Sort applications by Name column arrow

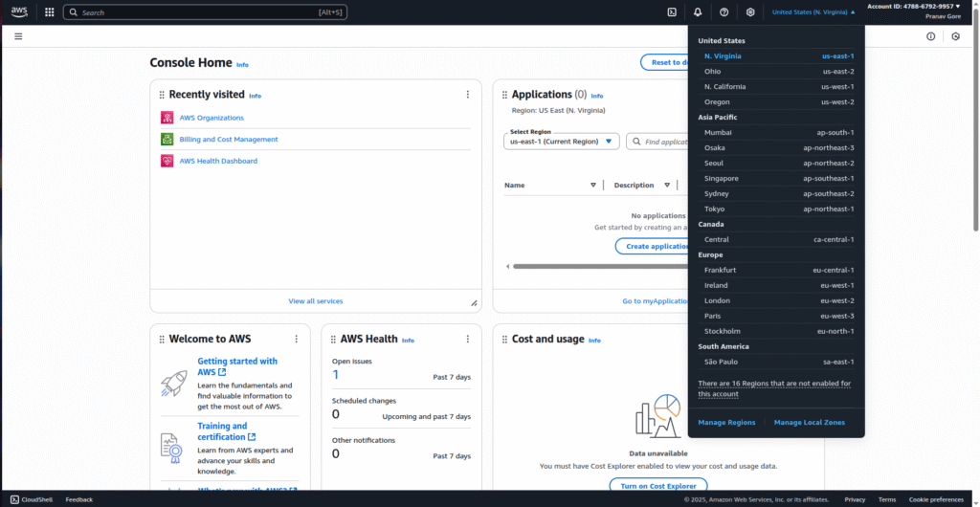593,185
